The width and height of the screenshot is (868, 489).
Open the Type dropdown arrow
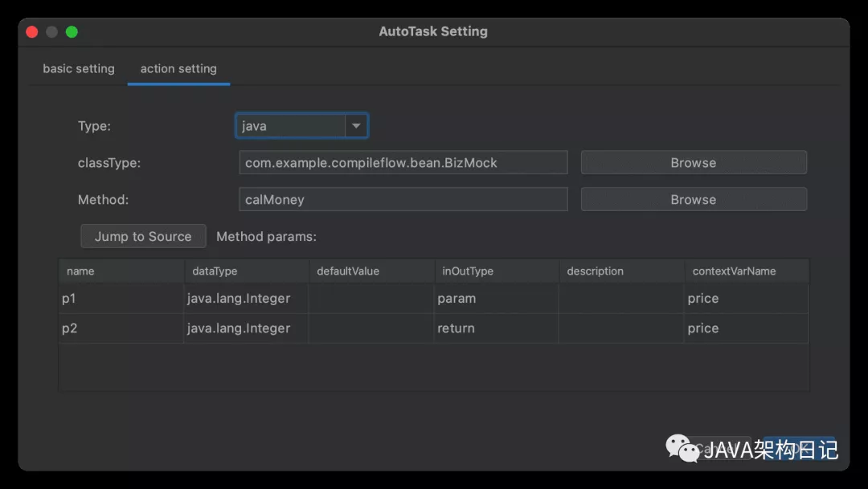(356, 126)
